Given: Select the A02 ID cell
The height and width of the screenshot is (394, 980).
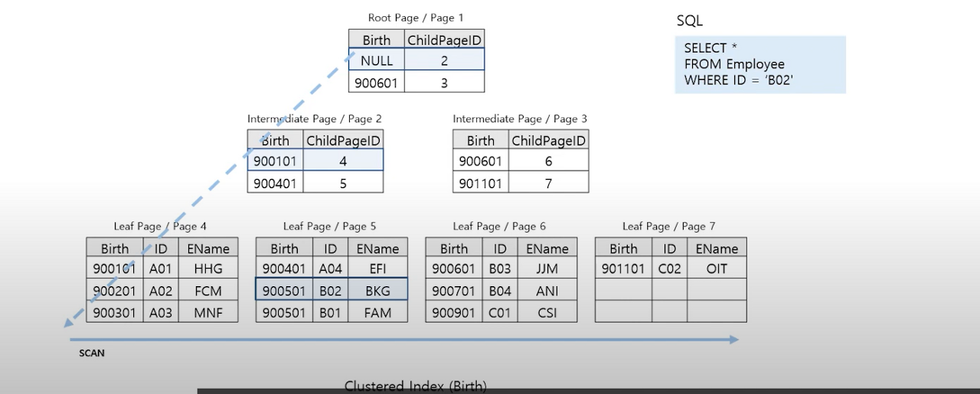Looking at the screenshot, I should pos(161,291).
